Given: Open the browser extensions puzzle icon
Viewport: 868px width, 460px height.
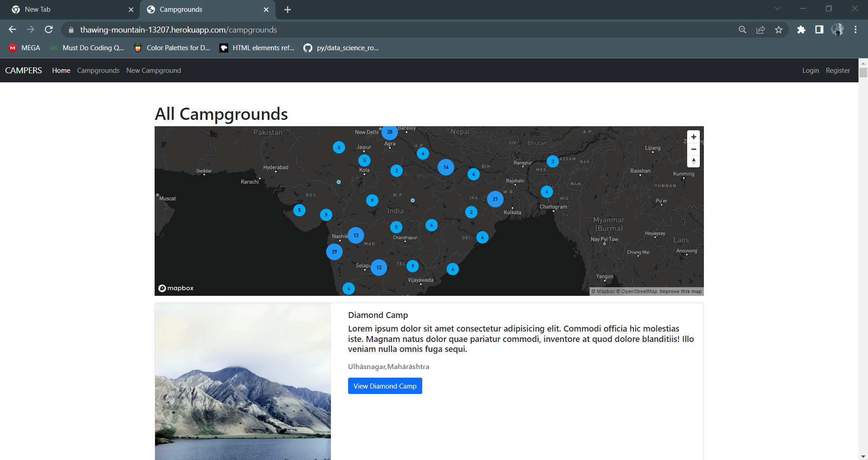Looking at the screenshot, I should tap(802, 29).
